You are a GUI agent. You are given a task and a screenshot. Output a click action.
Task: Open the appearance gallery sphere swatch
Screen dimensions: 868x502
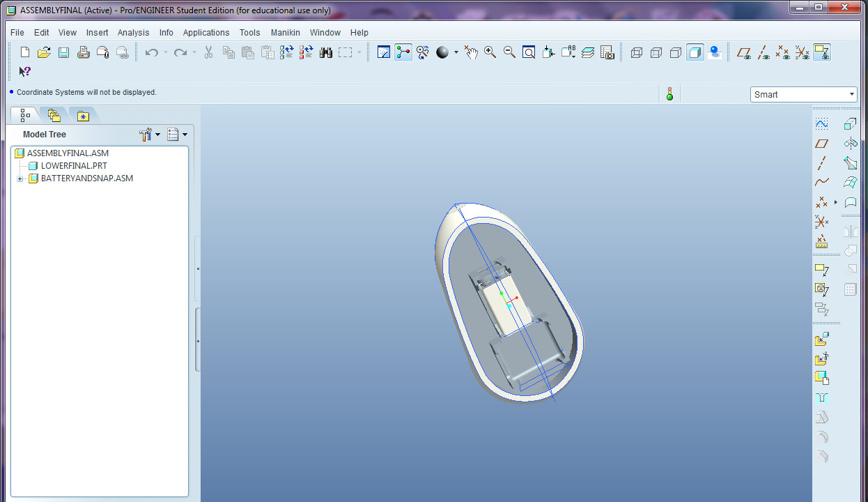[x=444, y=52]
